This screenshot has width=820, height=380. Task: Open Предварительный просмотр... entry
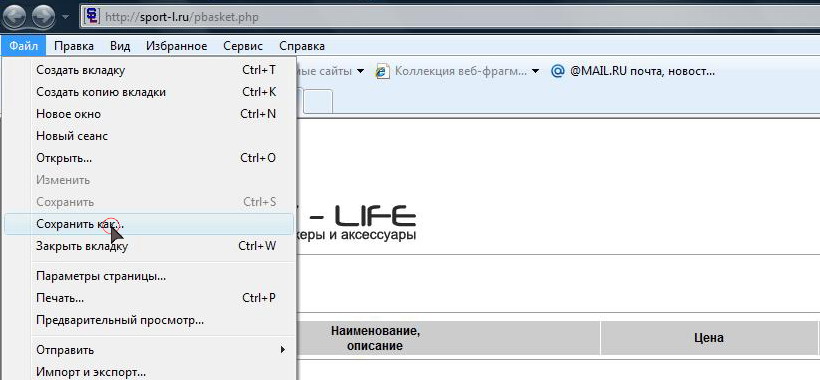[x=149, y=320]
